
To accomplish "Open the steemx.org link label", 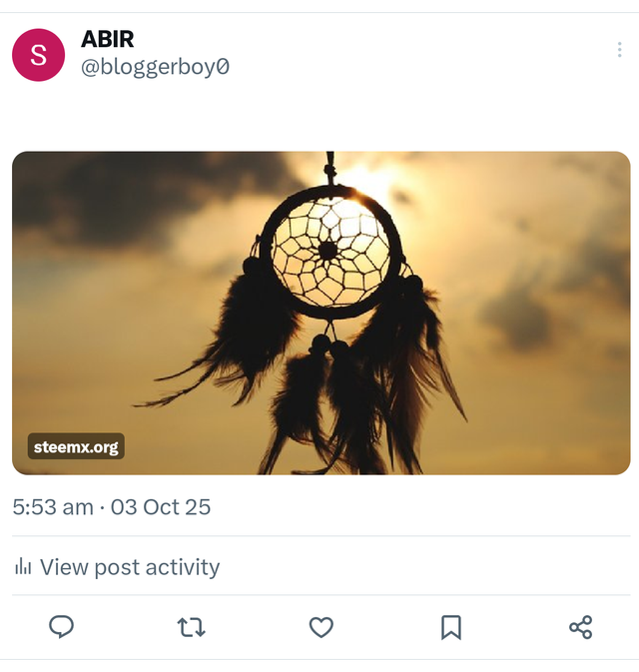I will [x=76, y=446].
